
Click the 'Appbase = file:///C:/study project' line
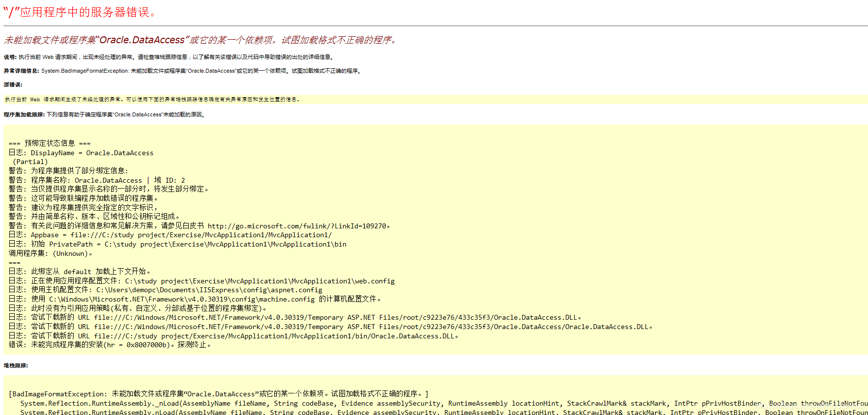coord(170,235)
